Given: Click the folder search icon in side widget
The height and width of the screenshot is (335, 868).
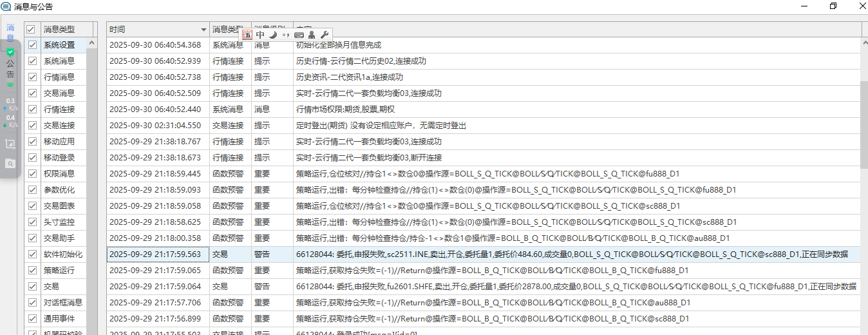Looking at the screenshot, I should click(x=10, y=164).
